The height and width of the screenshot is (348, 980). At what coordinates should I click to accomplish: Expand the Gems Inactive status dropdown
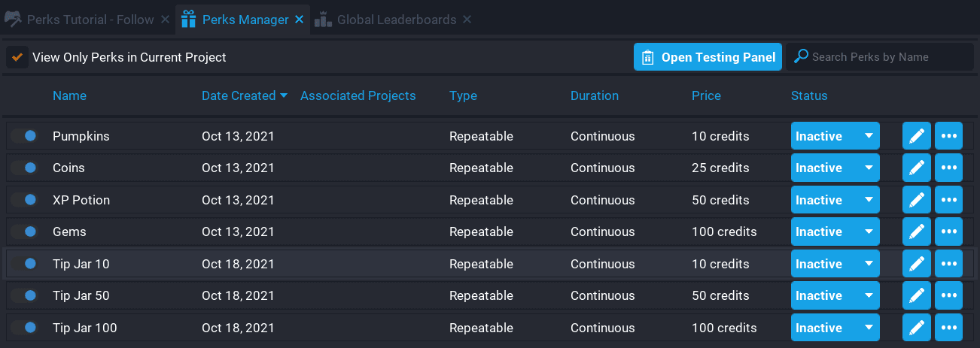(x=835, y=231)
